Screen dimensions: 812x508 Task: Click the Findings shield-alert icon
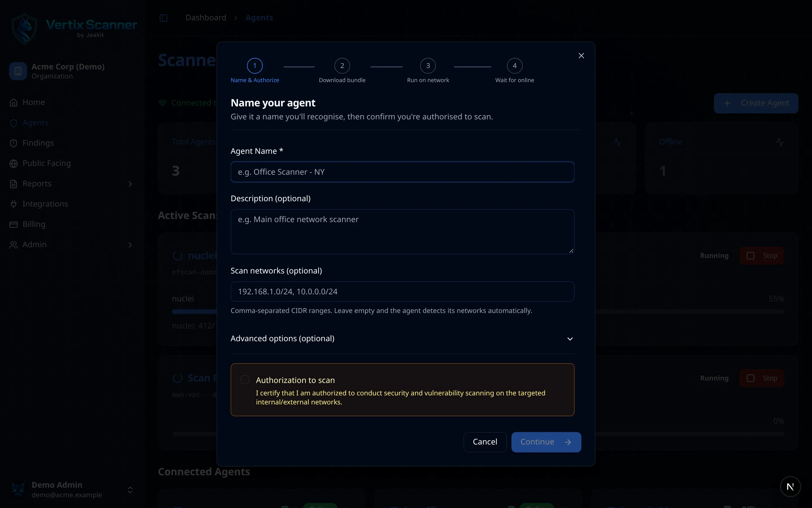(14, 143)
